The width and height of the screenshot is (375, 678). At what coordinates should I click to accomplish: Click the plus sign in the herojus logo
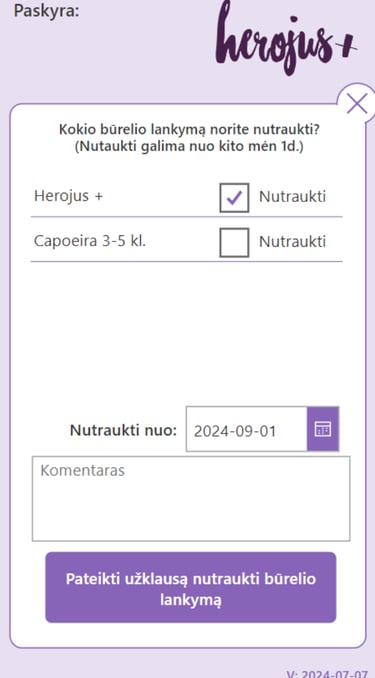click(x=346, y=45)
